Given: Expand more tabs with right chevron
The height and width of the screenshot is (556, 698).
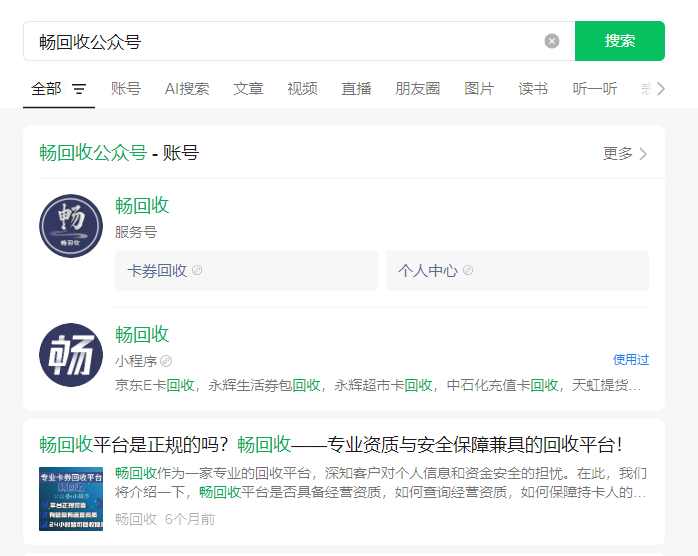Looking at the screenshot, I should [x=661, y=89].
